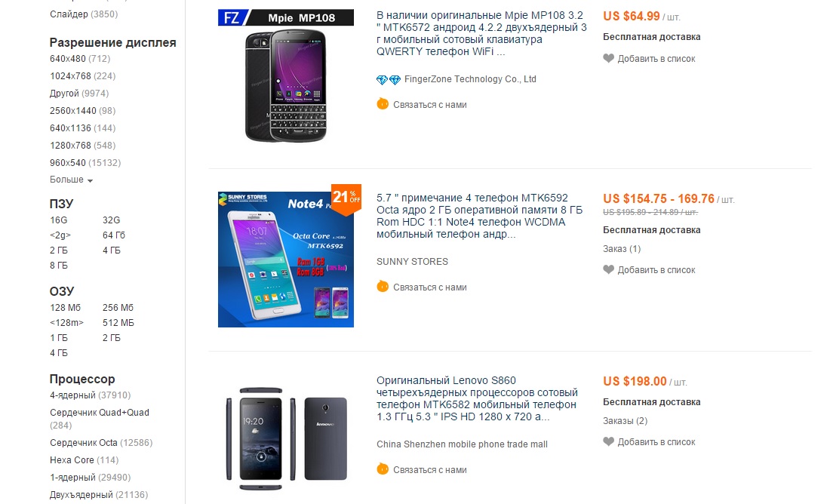Visit SUNNY STORES seller page

pos(412,262)
